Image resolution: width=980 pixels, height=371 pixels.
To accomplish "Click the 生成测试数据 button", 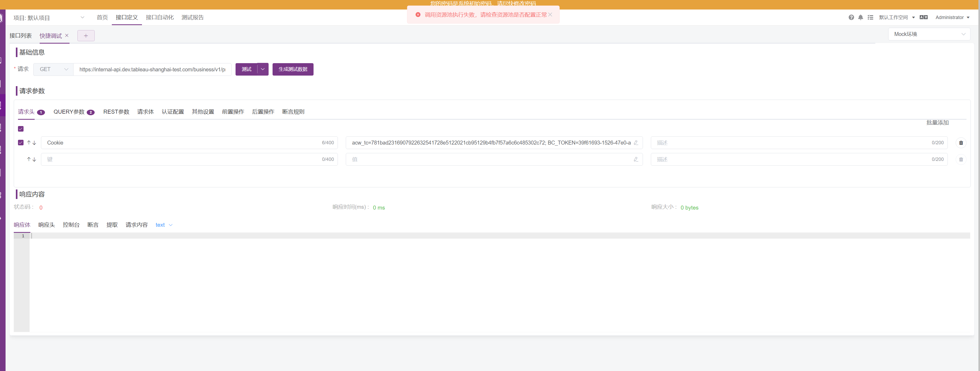I will click(293, 69).
